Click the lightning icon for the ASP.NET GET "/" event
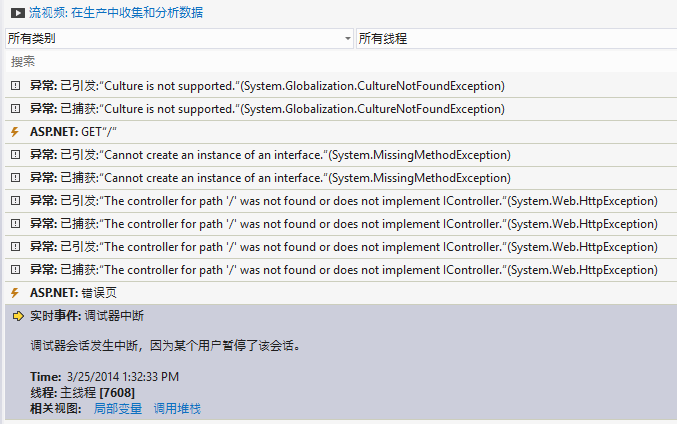Screen dimensions: 677x424 [15, 132]
